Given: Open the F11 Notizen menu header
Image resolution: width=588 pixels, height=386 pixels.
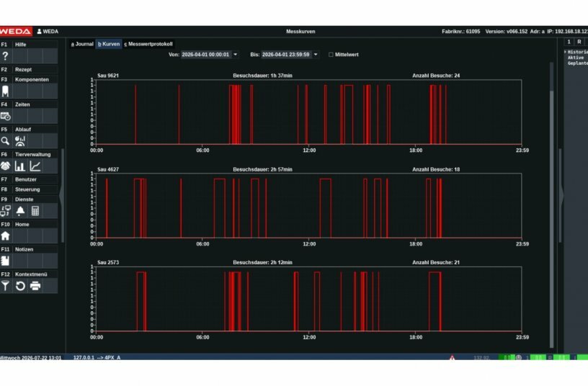Looking at the screenshot, I should point(29,250).
